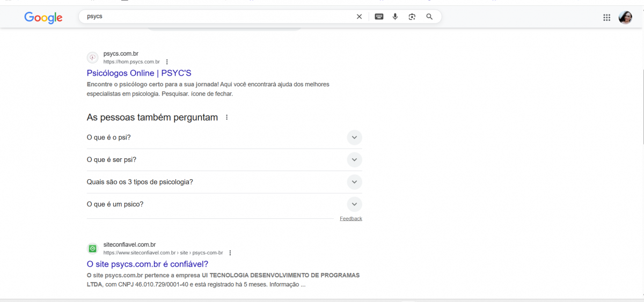Expand 'Quais são os 3 tipos de psicologia?'
This screenshot has height=302, width=644.
pyautogui.click(x=354, y=182)
